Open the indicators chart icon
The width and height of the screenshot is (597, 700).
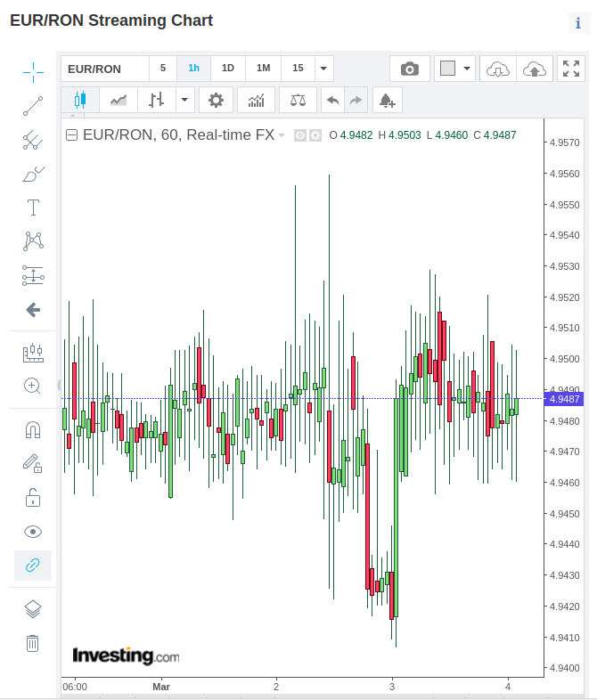257,100
